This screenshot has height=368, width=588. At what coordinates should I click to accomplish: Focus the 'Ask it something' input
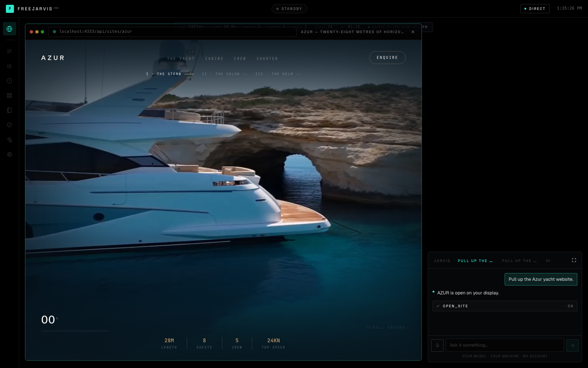pyautogui.click(x=505, y=345)
